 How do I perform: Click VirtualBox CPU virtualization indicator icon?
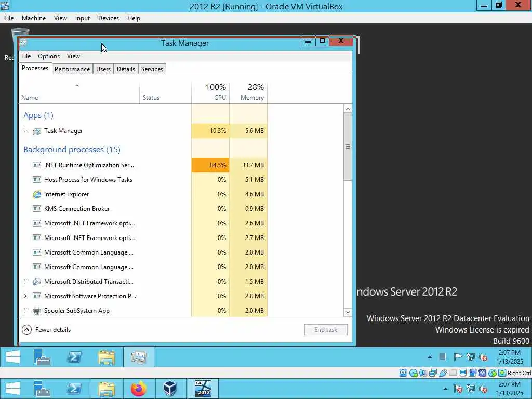pyautogui.click(x=482, y=373)
